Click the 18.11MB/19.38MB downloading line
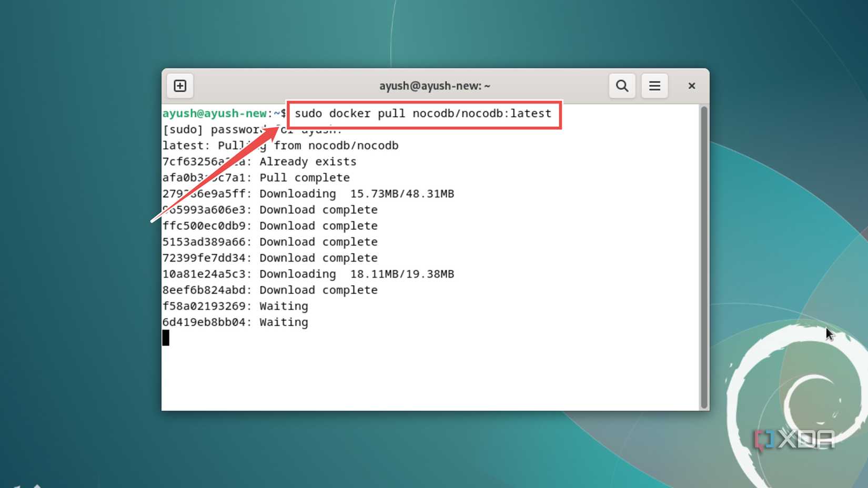 coord(401,274)
